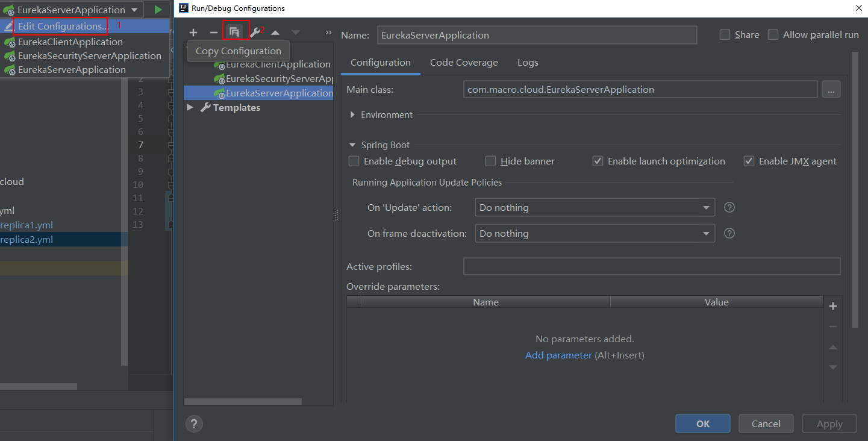Open the dialog help question mark button
Image resolution: width=868 pixels, height=441 pixels.
tap(194, 424)
